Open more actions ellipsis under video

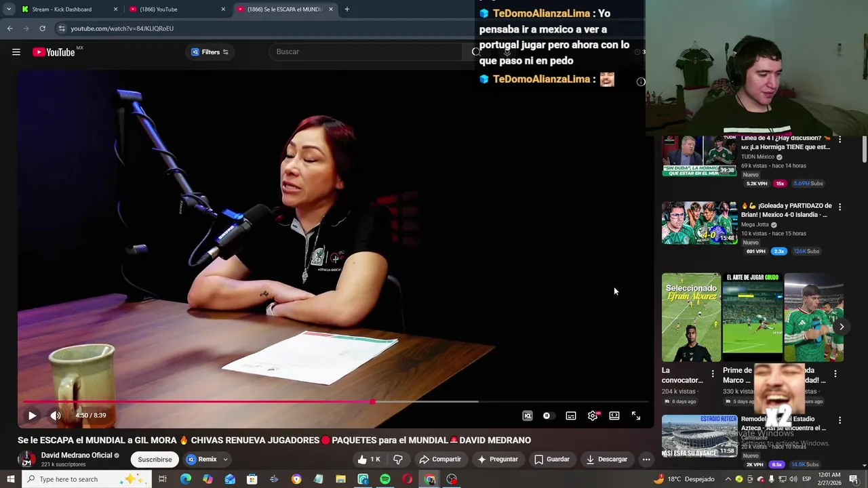[646, 460]
